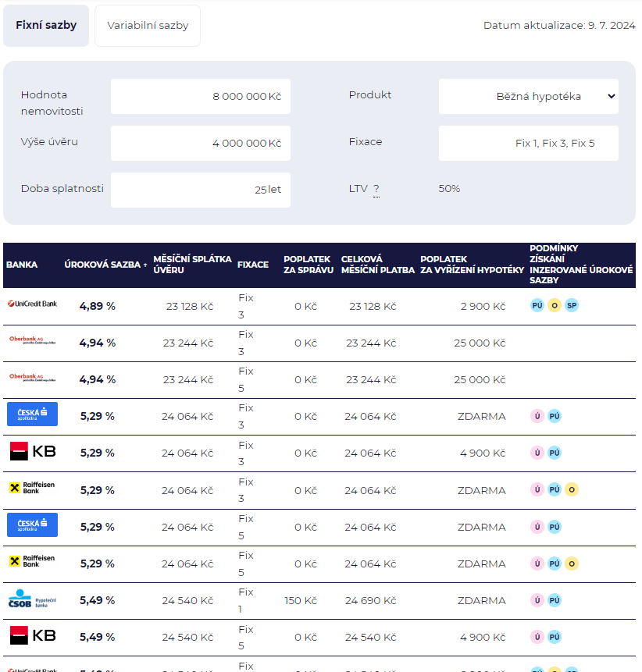
Task: Open the Produkt dropdown showing Běžná hypotéka
Action: pos(528,97)
